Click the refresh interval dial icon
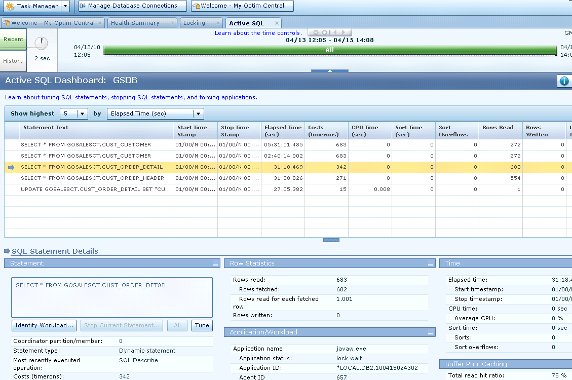The width and height of the screenshot is (572, 380). pyautogui.click(x=41, y=43)
